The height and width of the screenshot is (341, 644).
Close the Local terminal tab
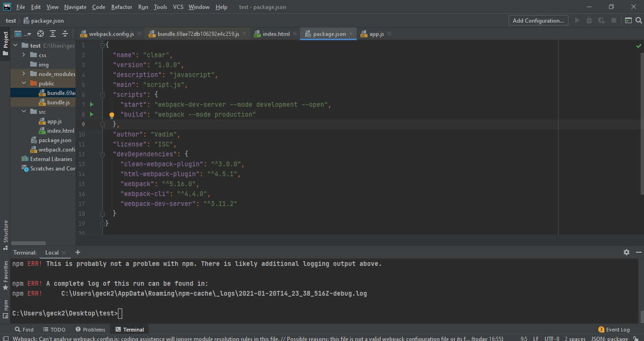64,253
